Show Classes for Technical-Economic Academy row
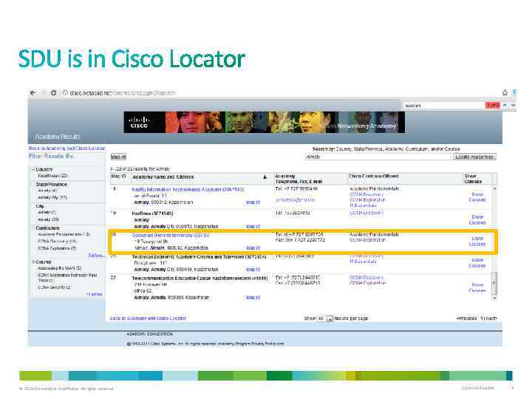 477,262
